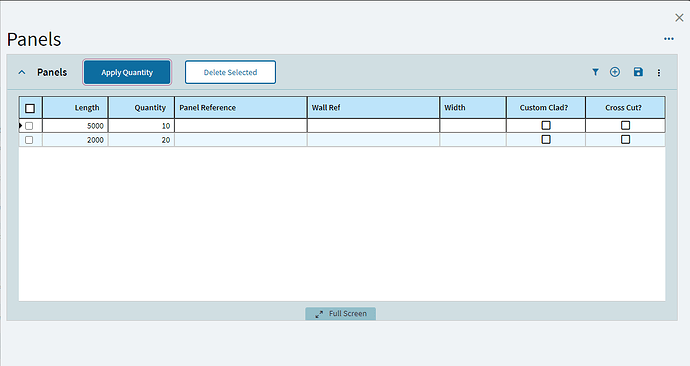Expand grid with Full Screen button
Image resolution: width=690 pixels, height=366 pixels.
341,314
